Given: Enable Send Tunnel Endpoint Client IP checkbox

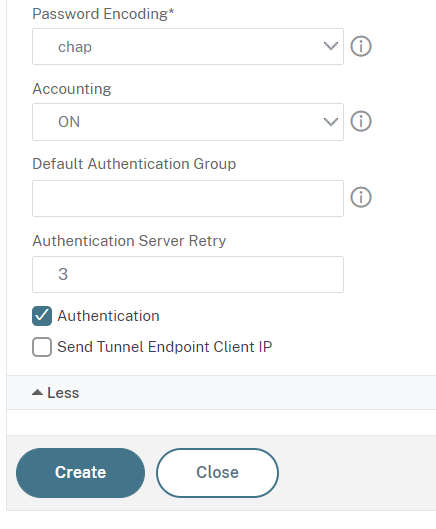Looking at the screenshot, I should [x=42, y=347].
